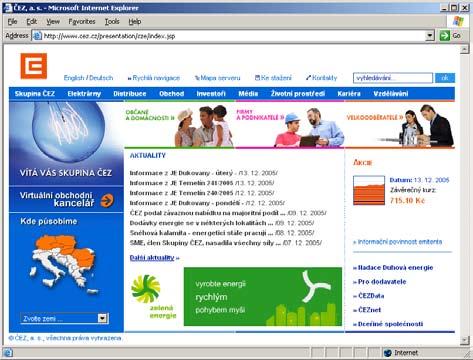Click the orange ČEZ logo
This screenshot has height=360, width=473.
click(x=34, y=66)
